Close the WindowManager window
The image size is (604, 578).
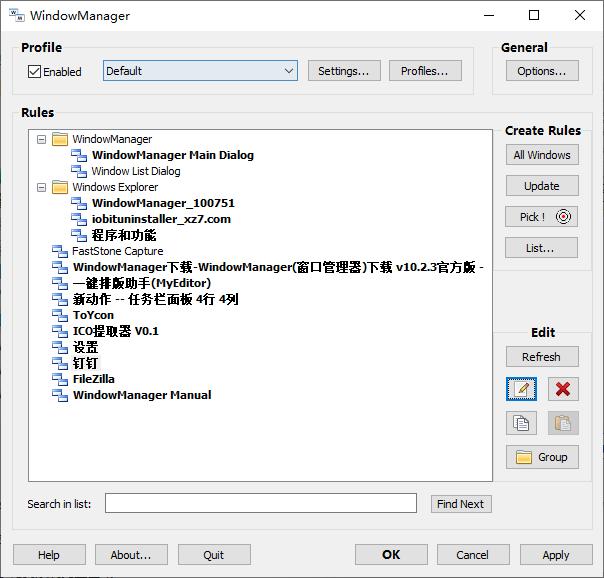(580, 15)
